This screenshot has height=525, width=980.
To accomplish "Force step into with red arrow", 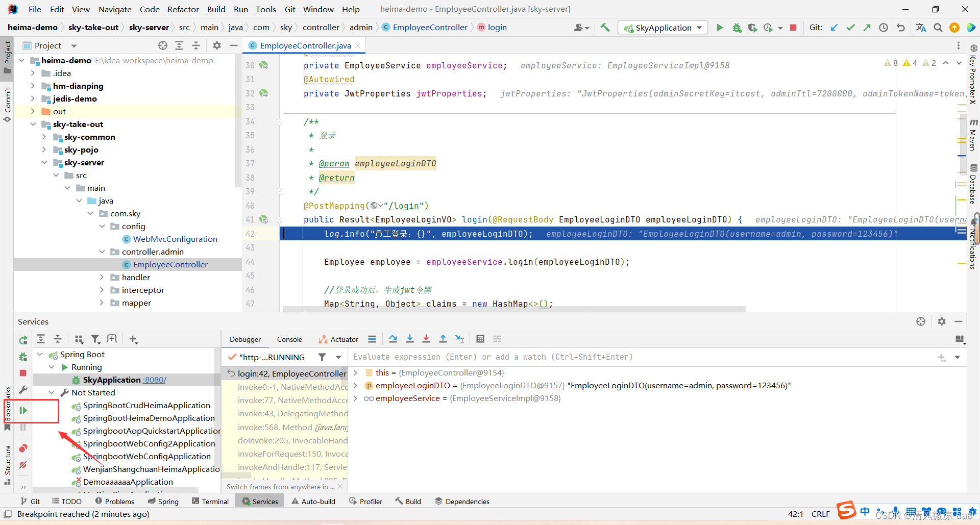I will pyautogui.click(x=426, y=339).
